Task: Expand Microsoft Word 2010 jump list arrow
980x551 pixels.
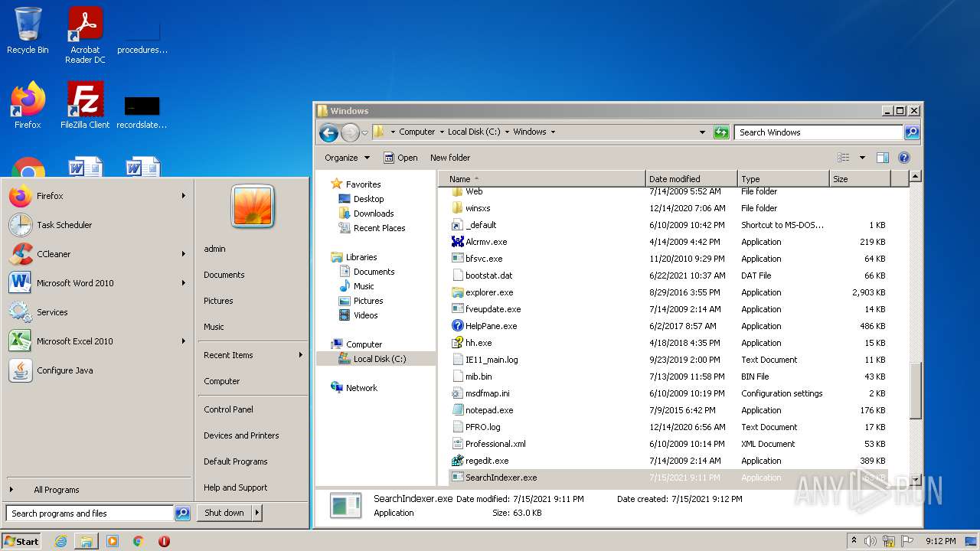Action: [184, 283]
